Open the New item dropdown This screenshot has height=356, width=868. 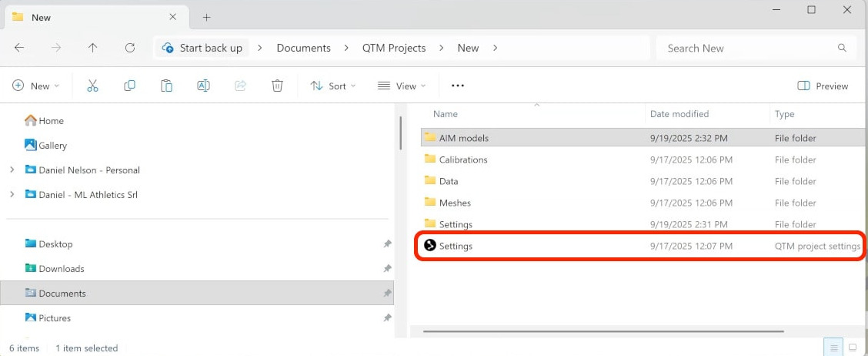[36, 86]
